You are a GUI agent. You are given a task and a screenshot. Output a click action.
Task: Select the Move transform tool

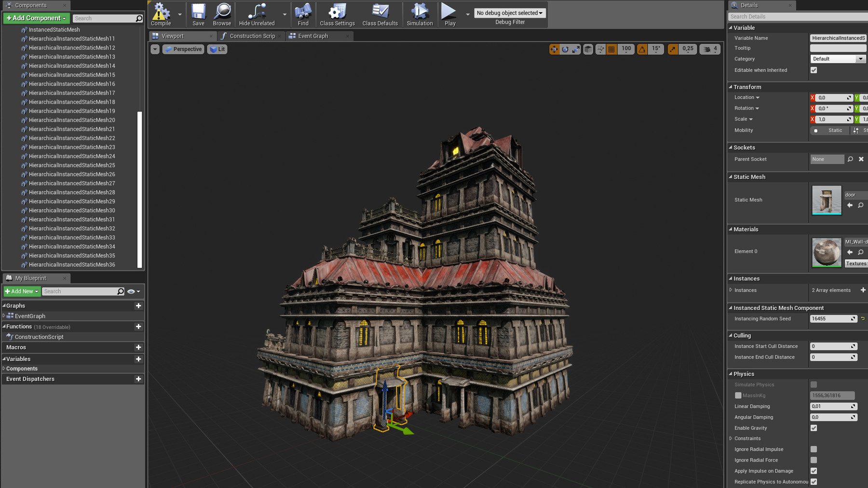[x=554, y=49]
